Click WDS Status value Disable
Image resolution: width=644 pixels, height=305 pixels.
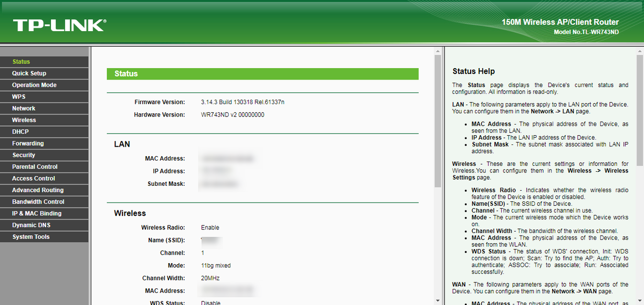[211, 302]
